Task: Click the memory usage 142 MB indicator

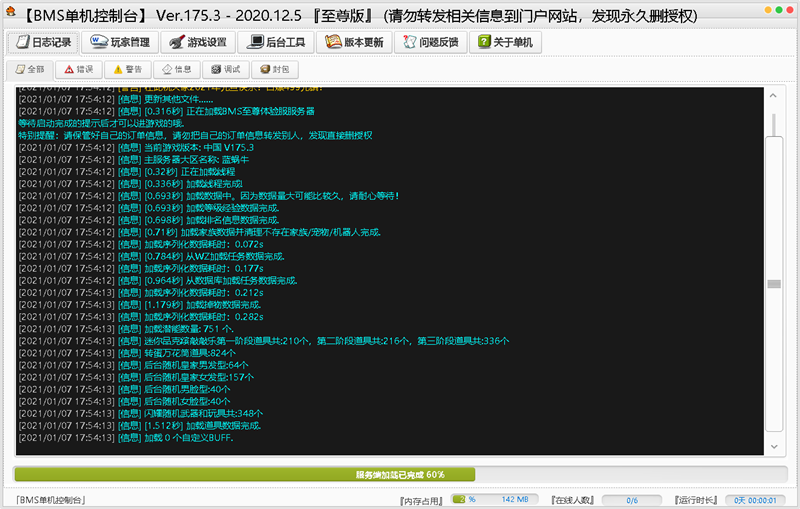Action: (495, 500)
